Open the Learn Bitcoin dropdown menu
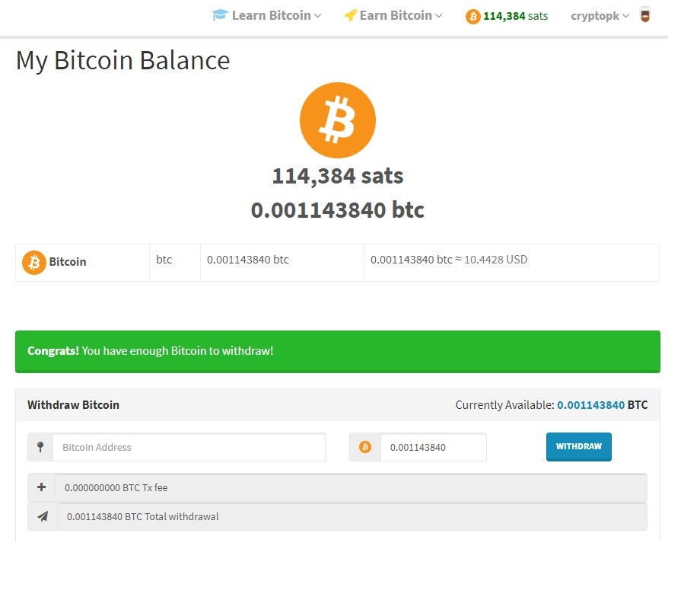The height and width of the screenshot is (597, 700). (x=266, y=16)
